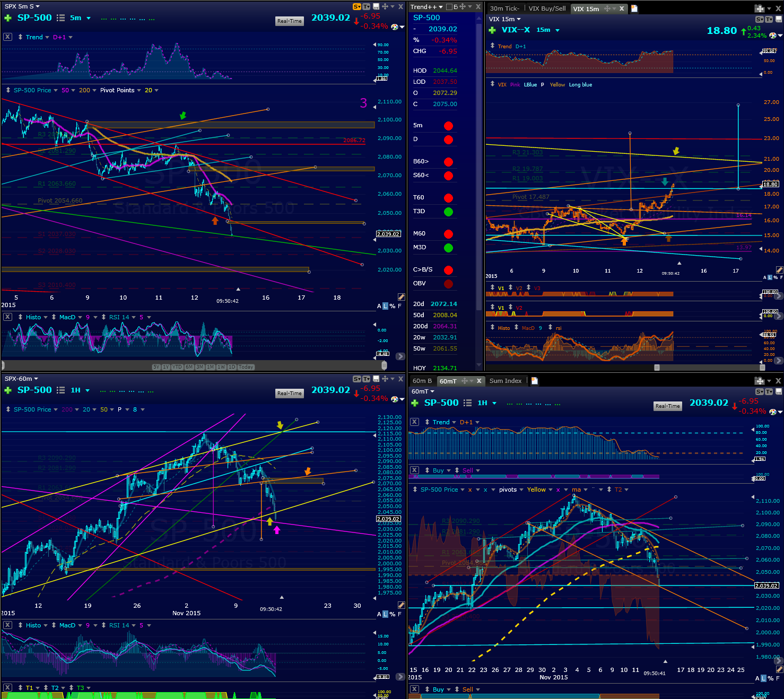Save the SPX 5m chart with the floppy icon
The height and width of the screenshot is (699, 784).
376,6
